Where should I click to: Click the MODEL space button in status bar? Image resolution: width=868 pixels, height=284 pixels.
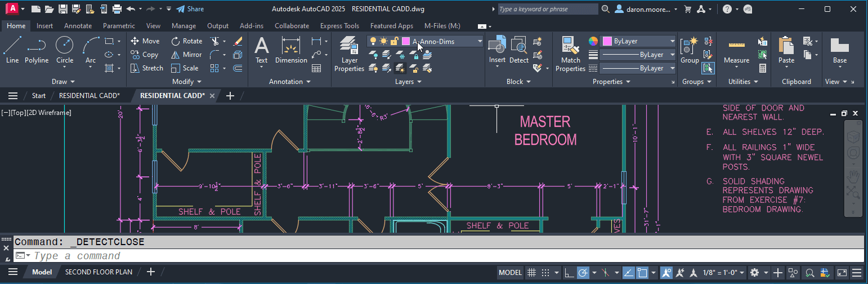[x=511, y=273]
